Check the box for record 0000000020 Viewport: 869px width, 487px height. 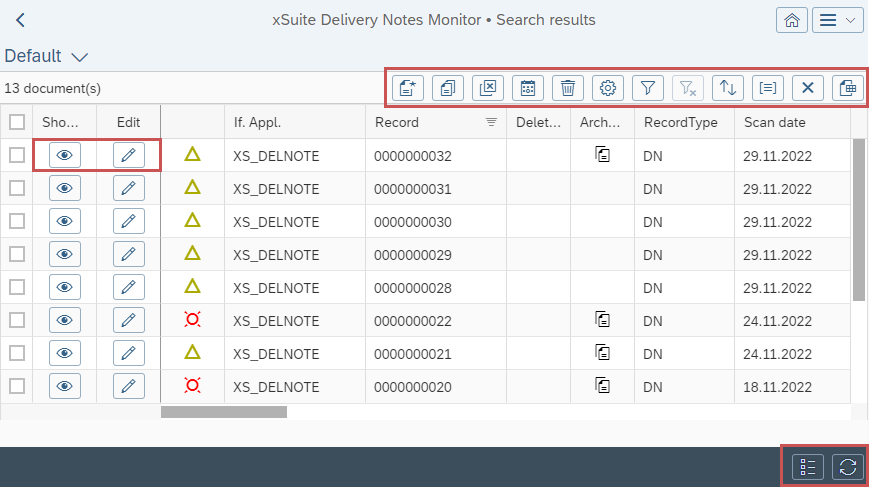(17, 386)
